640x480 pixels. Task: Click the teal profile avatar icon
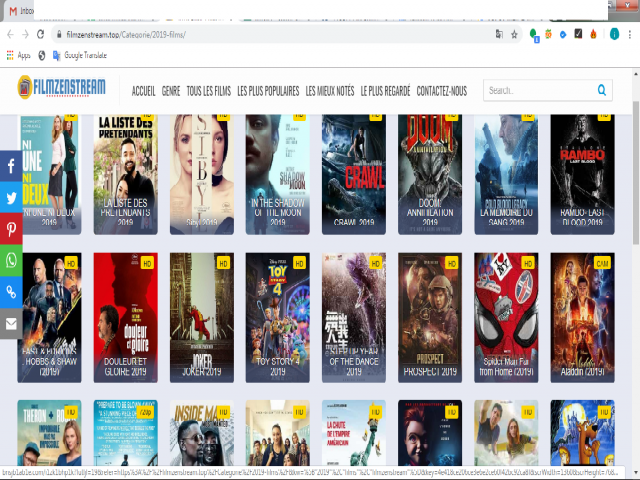point(614,35)
